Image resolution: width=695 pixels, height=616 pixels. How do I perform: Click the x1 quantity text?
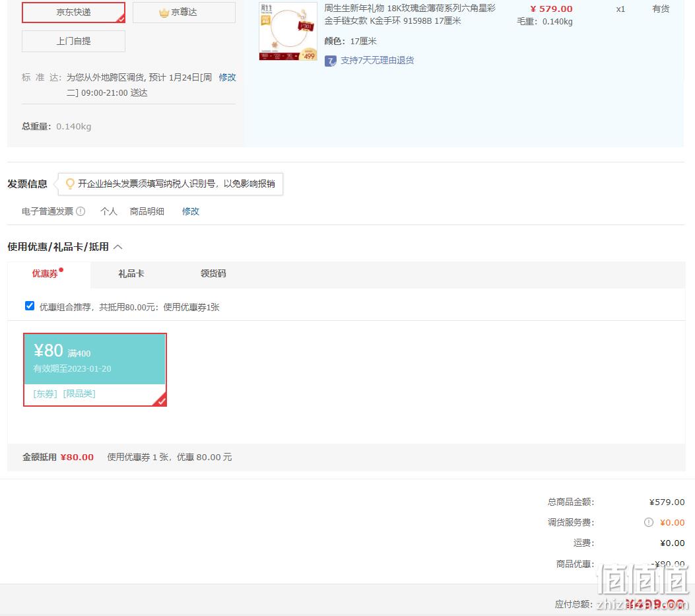click(x=620, y=9)
